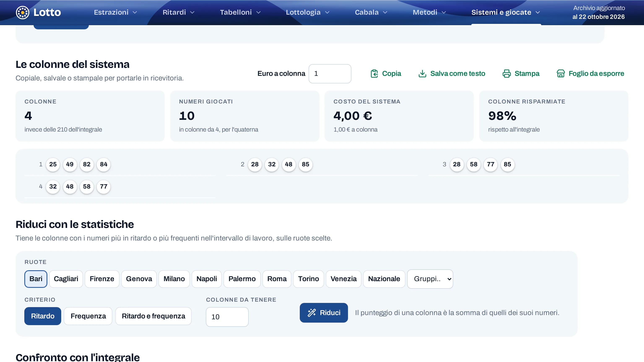The width and height of the screenshot is (644, 362).
Task: Select the Ritardo criterion
Action: point(43,316)
